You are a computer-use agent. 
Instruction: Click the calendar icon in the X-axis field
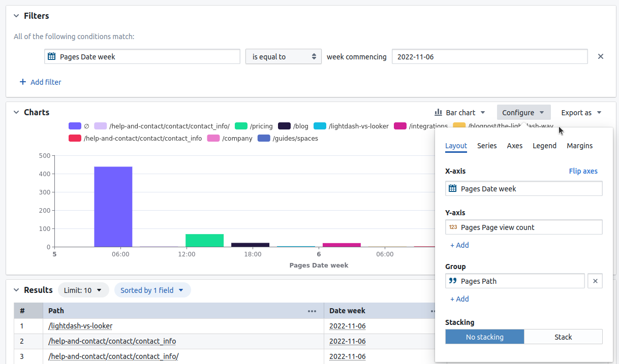[452, 188]
